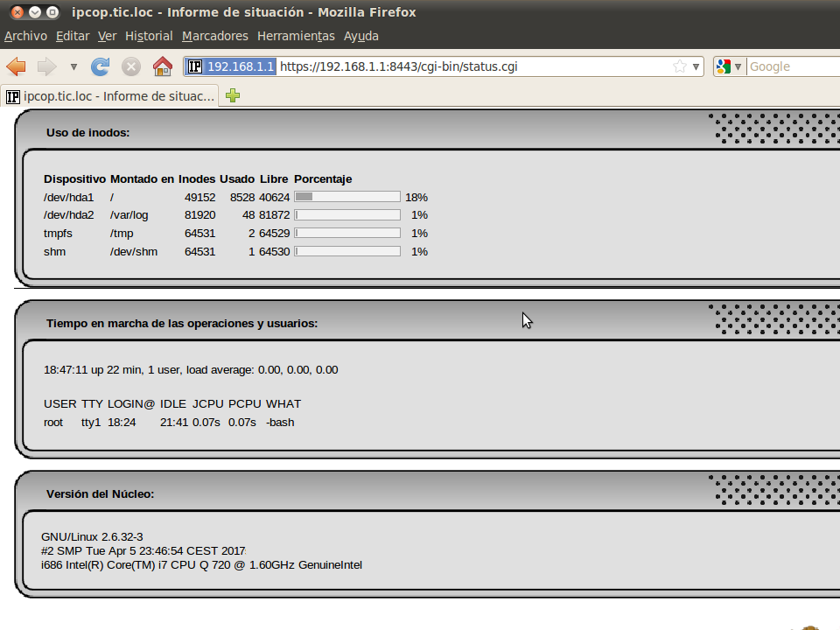Expand the address bar URL history dropdown
The height and width of the screenshot is (630, 840).
pos(696,66)
